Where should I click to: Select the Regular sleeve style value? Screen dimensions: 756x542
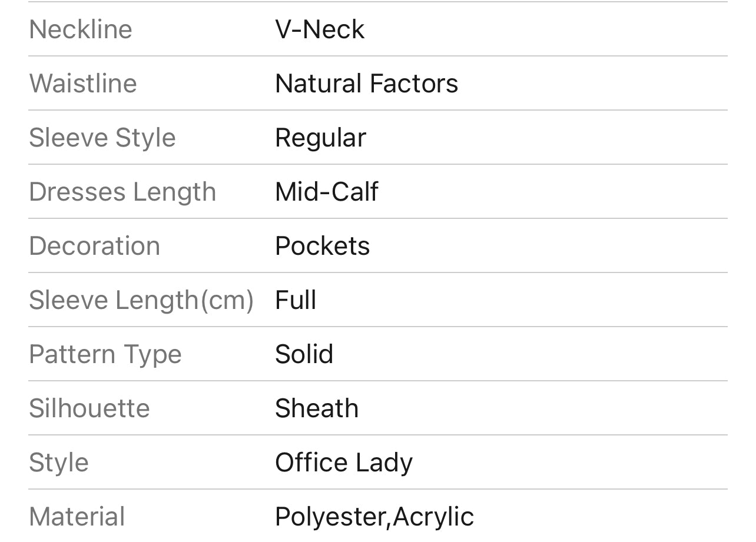[x=320, y=138]
